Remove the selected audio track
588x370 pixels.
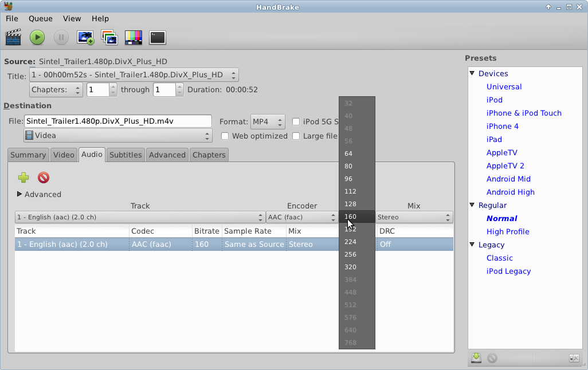(x=44, y=178)
